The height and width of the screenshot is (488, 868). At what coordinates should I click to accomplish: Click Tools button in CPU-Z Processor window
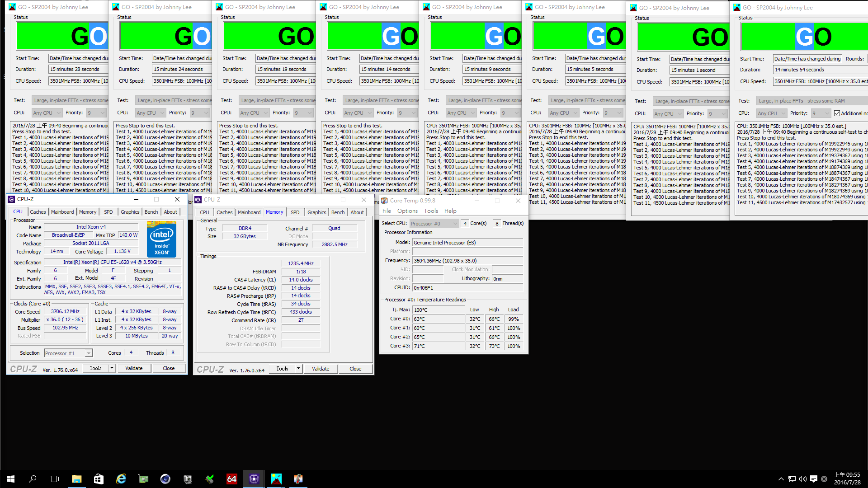pos(95,368)
